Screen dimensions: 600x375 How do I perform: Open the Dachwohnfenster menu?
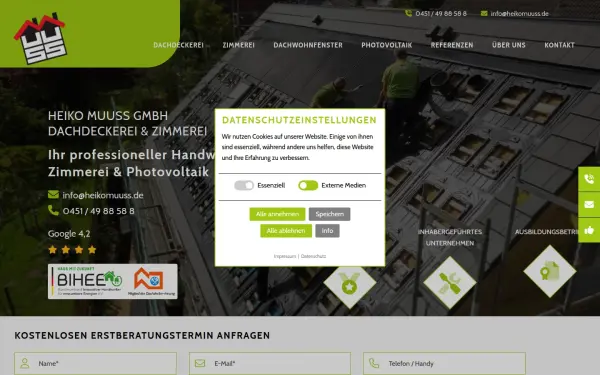coord(308,45)
